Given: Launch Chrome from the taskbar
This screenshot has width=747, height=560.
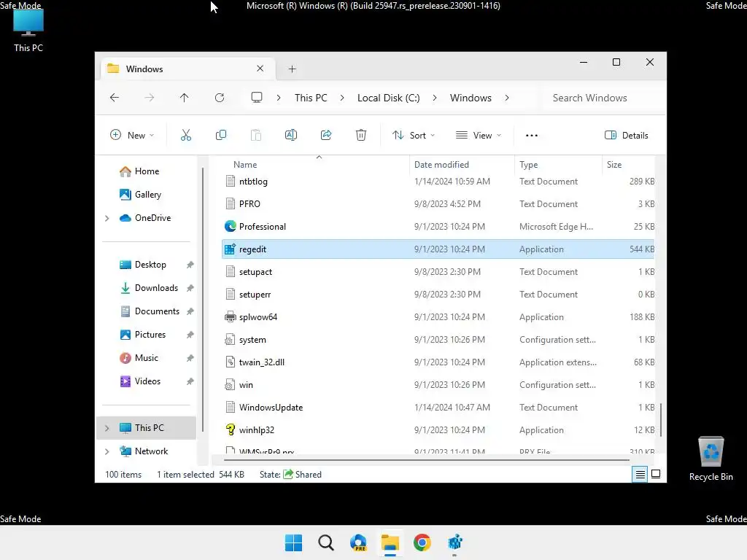Looking at the screenshot, I should 422,542.
